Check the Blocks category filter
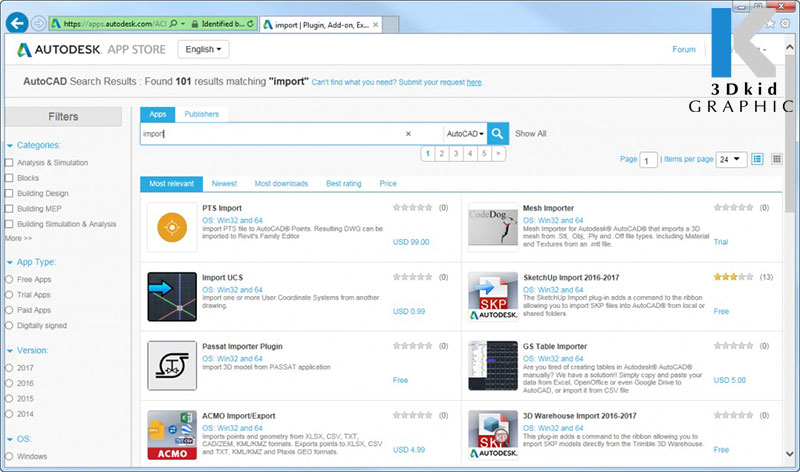Viewport: 800px width, 472px height. (9, 178)
